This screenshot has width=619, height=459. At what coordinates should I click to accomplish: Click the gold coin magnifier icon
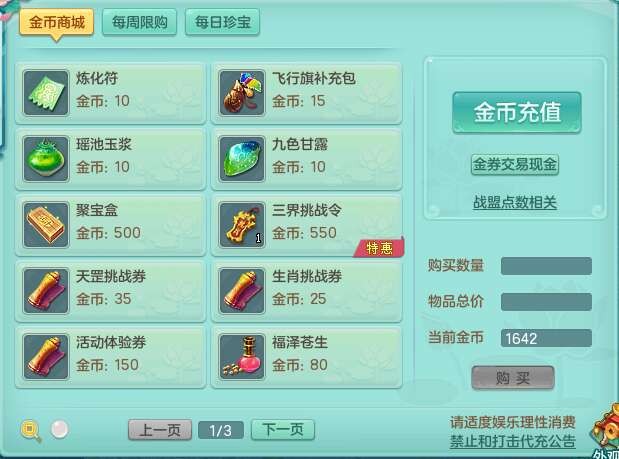tap(31, 430)
